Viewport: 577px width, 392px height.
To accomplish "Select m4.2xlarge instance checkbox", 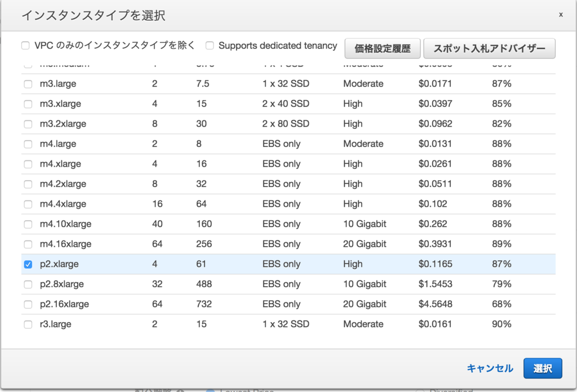I will (28, 184).
